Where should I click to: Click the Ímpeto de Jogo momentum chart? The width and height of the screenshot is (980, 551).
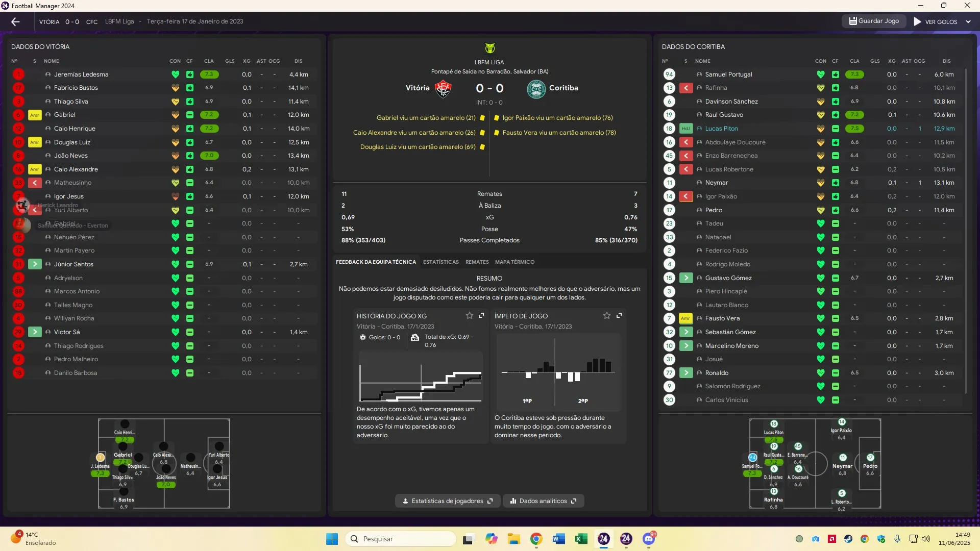[x=558, y=372]
